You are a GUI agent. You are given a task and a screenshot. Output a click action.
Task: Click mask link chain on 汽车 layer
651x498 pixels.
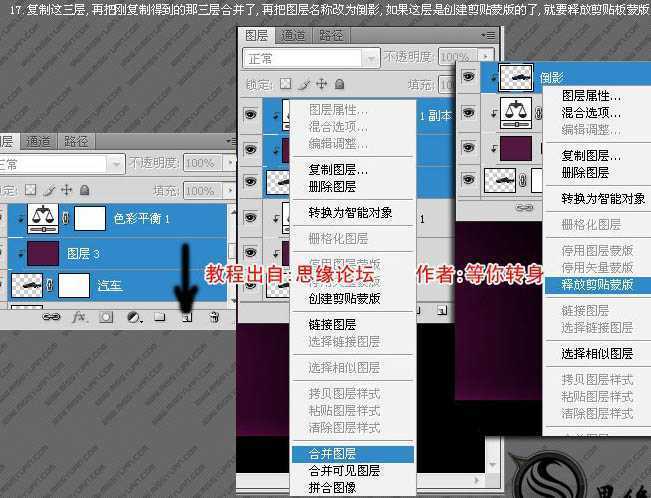(x=50, y=285)
